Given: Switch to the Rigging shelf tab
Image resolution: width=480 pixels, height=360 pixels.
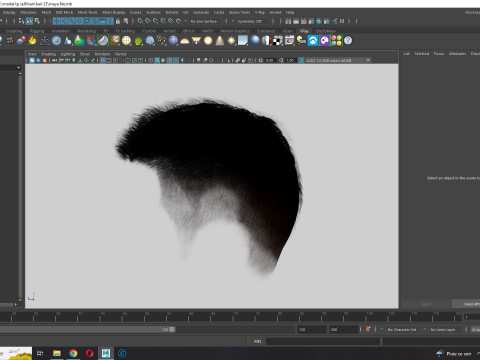Looking at the screenshot, I should (x=37, y=31).
